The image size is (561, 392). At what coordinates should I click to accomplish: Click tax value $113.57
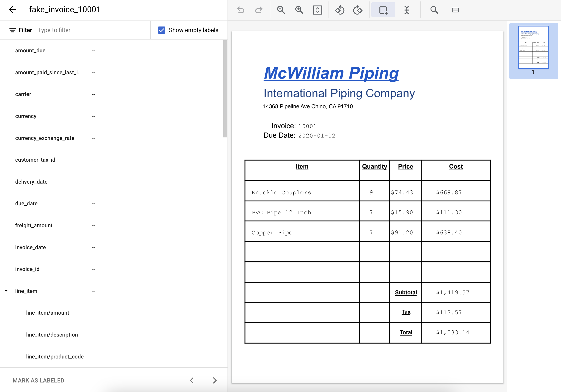[x=449, y=312]
